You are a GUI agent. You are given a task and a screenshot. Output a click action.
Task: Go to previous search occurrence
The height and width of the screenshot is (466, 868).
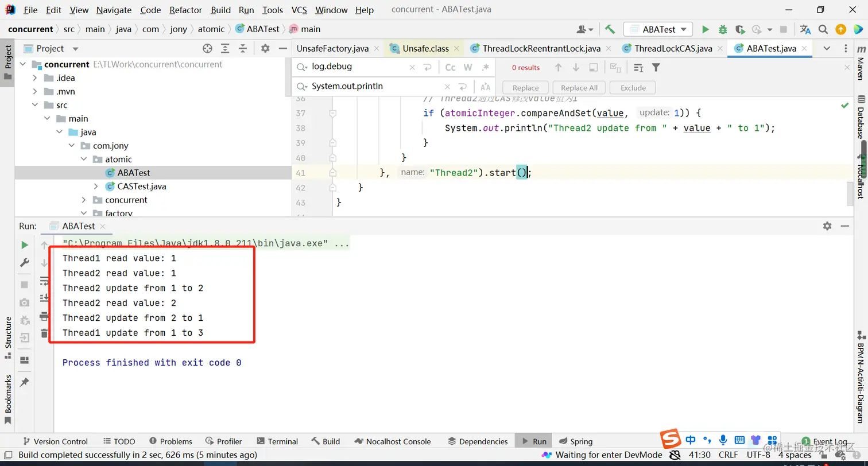pyautogui.click(x=558, y=68)
